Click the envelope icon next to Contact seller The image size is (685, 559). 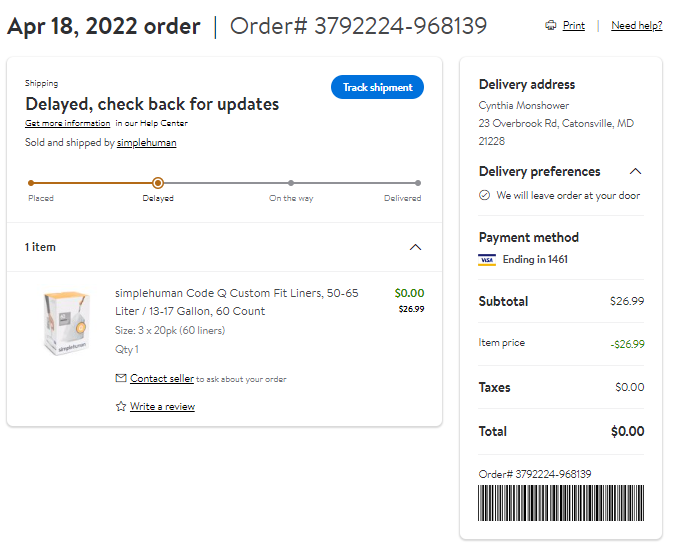coord(121,378)
